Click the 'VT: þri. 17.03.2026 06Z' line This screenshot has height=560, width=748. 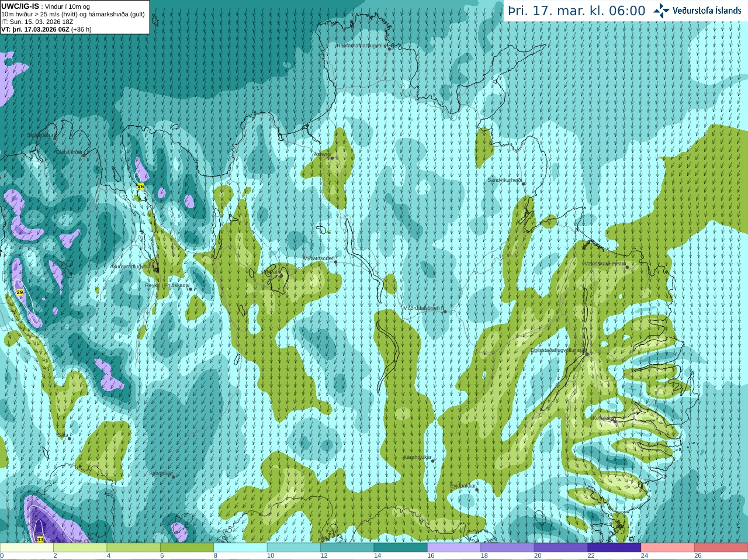[x=35, y=29]
